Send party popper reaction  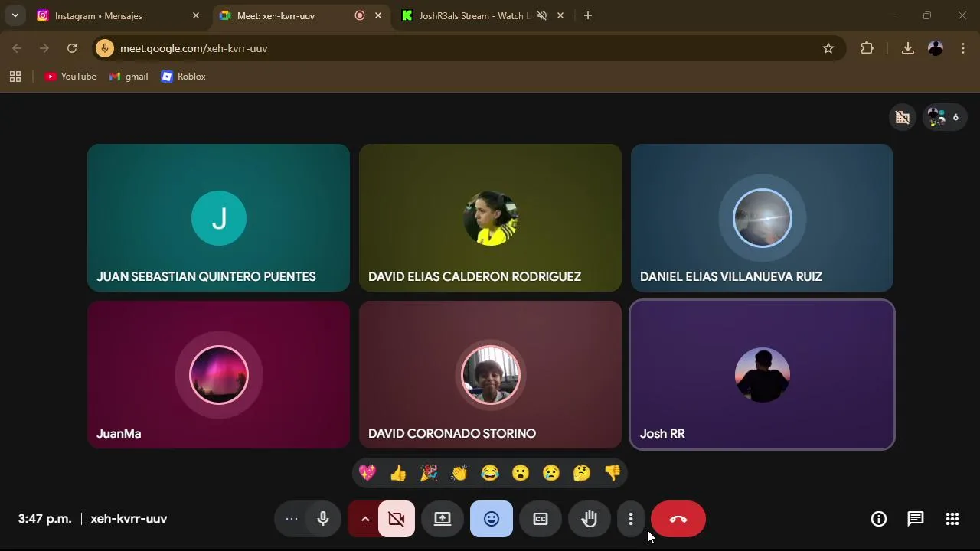[429, 473]
